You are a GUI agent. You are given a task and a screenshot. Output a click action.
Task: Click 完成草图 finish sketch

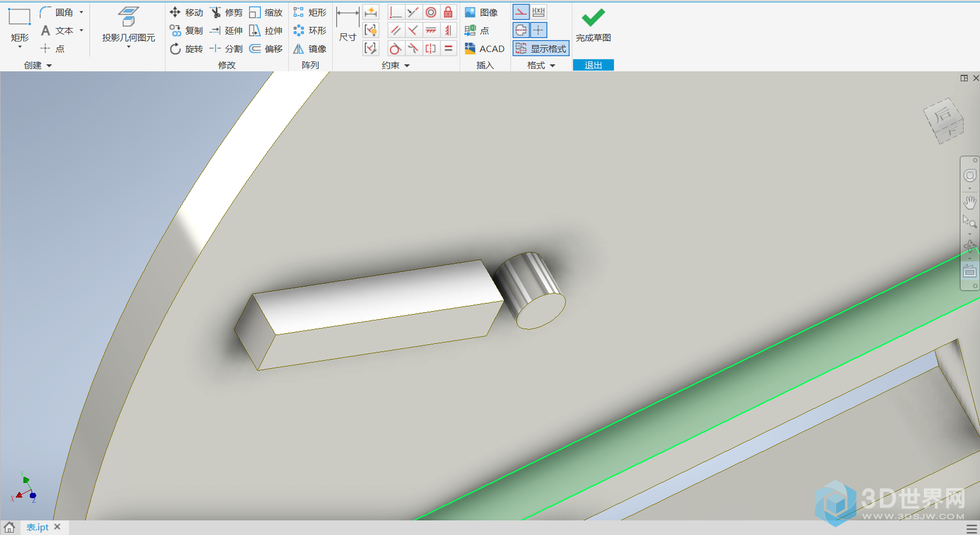(x=593, y=25)
